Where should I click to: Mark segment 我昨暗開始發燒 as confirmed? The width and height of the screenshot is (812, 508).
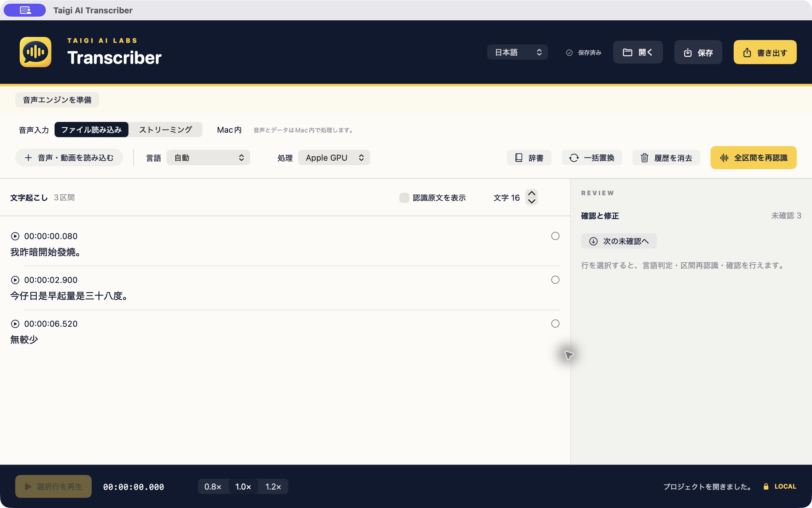[555, 236]
